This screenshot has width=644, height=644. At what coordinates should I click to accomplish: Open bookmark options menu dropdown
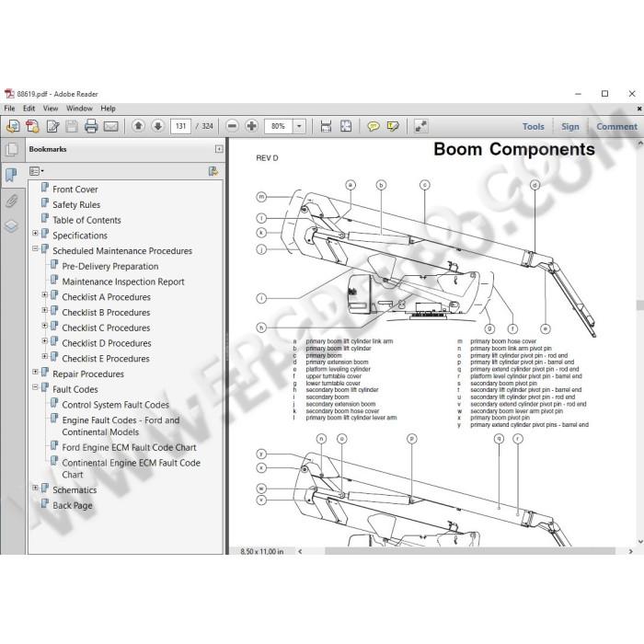[x=36, y=171]
